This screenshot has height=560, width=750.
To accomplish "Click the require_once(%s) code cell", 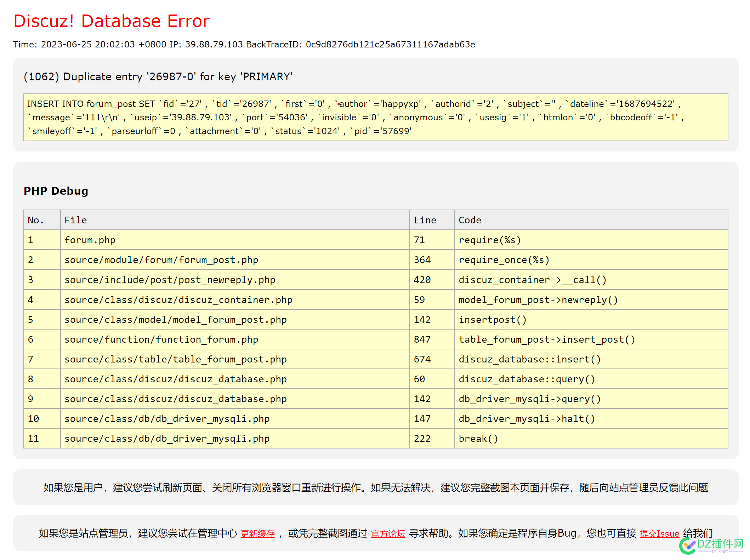I will pyautogui.click(x=591, y=260).
